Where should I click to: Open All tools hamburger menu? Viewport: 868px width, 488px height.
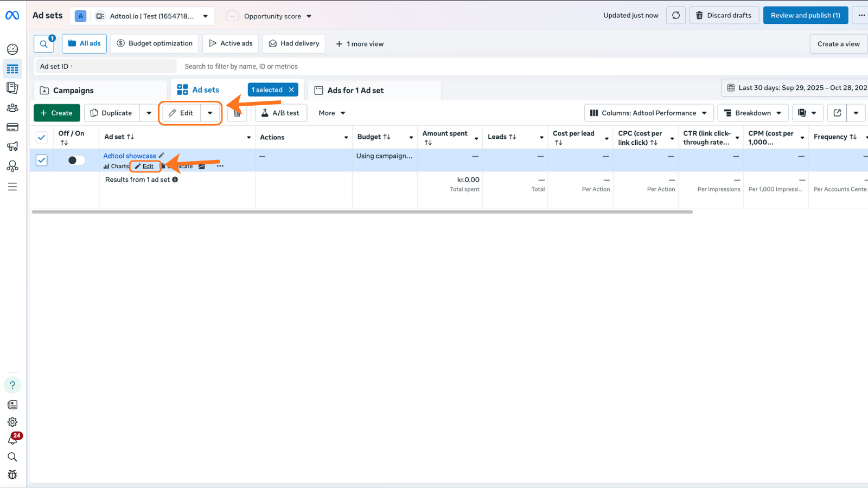[x=12, y=187]
